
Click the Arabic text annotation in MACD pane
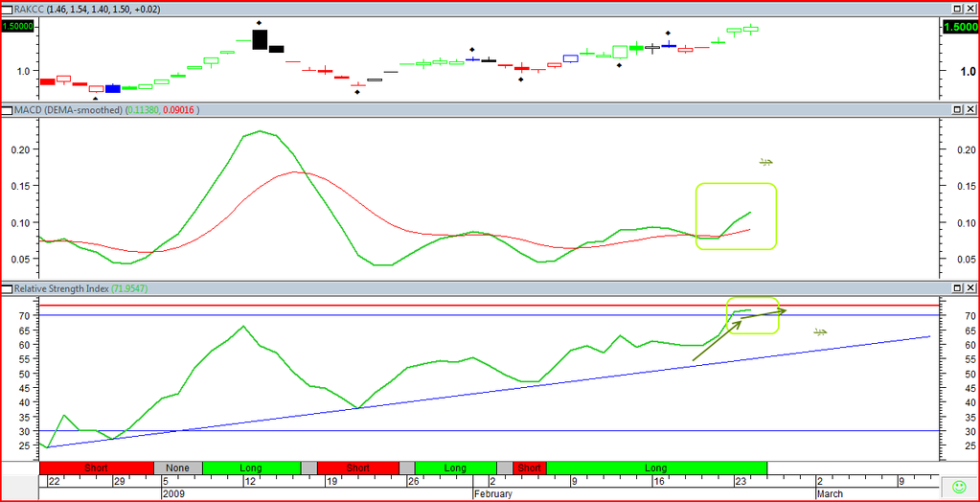coord(765,162)
